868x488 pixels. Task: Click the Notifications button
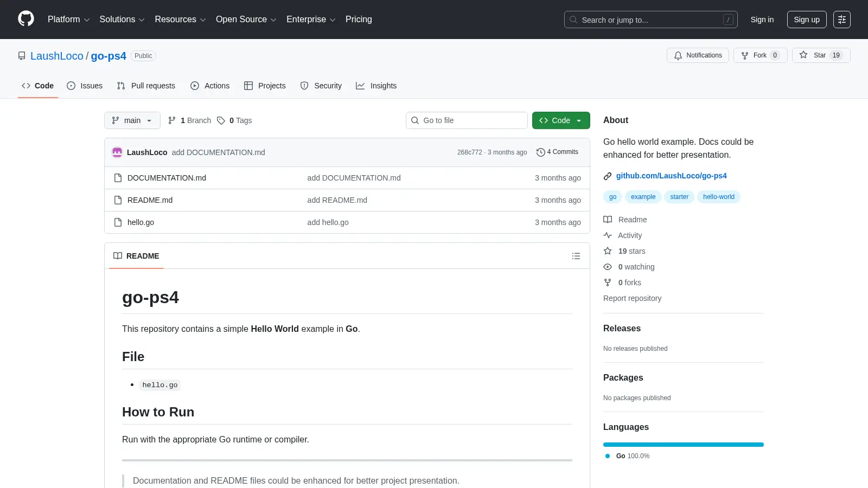point(698,55)
